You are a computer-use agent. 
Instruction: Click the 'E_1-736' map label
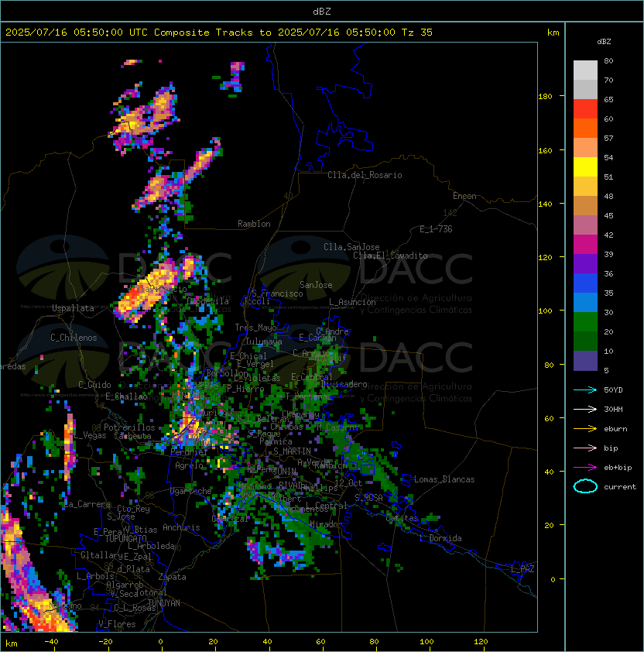point(436,229)
